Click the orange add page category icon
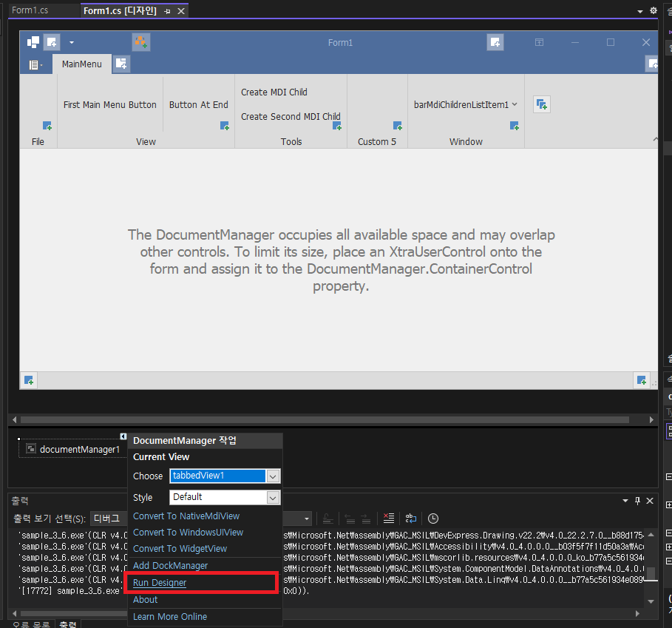This screenshot has width=672, height=628. pos(141,42)
